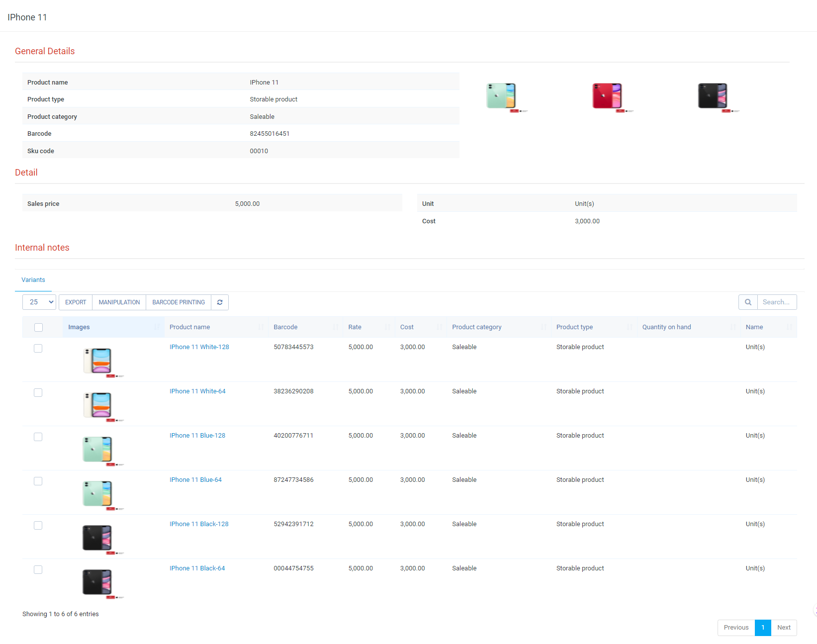Open the entries-per-page dropdown showing 25
Screen dimensions: 817x644
point(39,302)
